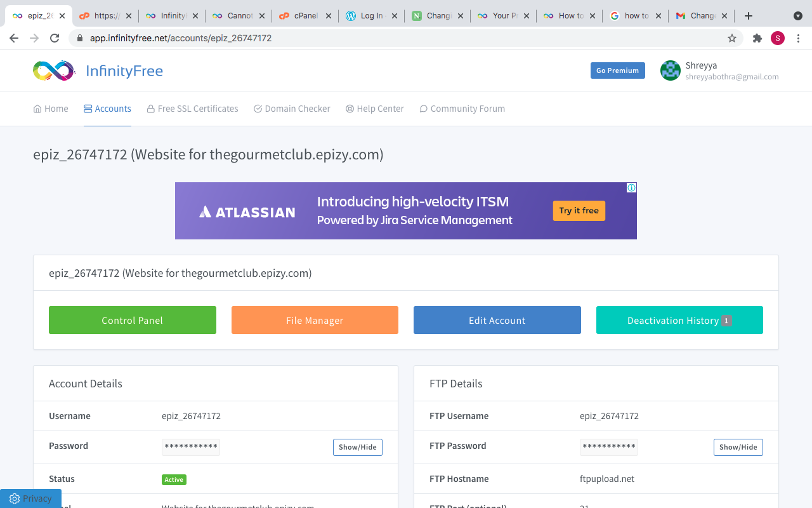
Task: Reload the page with the refresh icon
Action: [55, 38]
